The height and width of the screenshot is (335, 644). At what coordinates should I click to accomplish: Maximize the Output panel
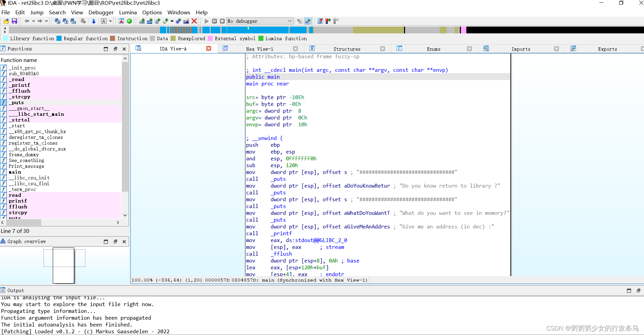(x=629, y=291)
